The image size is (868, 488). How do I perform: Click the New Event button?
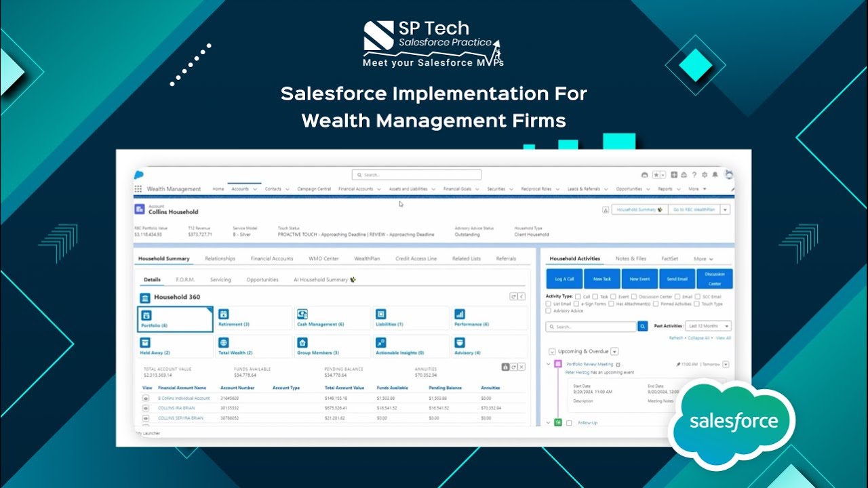(639, 279)
